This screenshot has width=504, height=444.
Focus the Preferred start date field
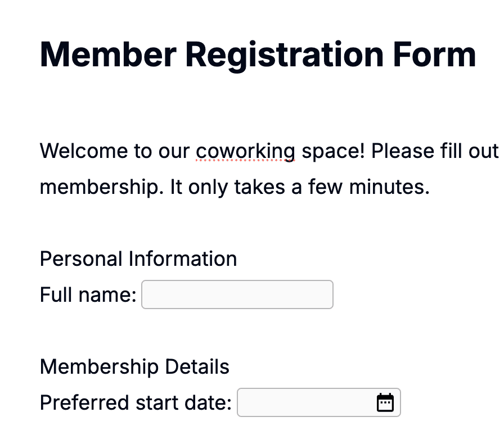pos(319,402)
